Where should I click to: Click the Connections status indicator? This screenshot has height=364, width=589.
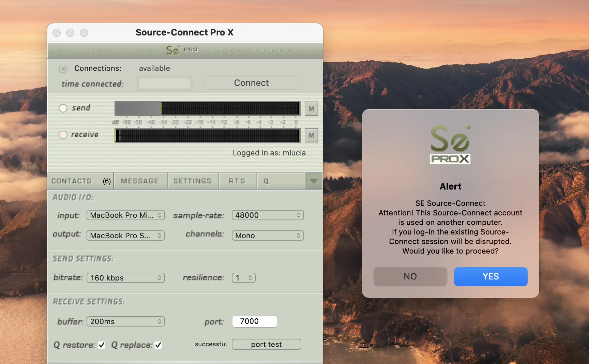coord(63,69)
